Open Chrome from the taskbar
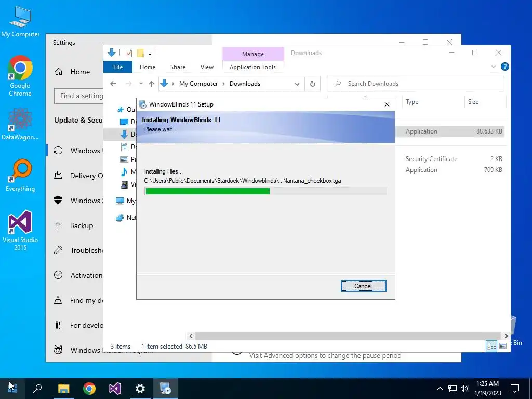 click(x=89, y=389)
